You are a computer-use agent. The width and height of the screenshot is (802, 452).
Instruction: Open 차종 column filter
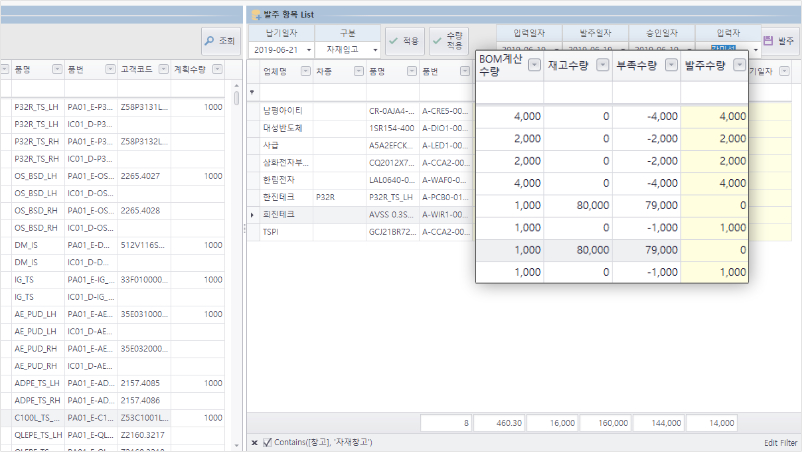[359, 71]
